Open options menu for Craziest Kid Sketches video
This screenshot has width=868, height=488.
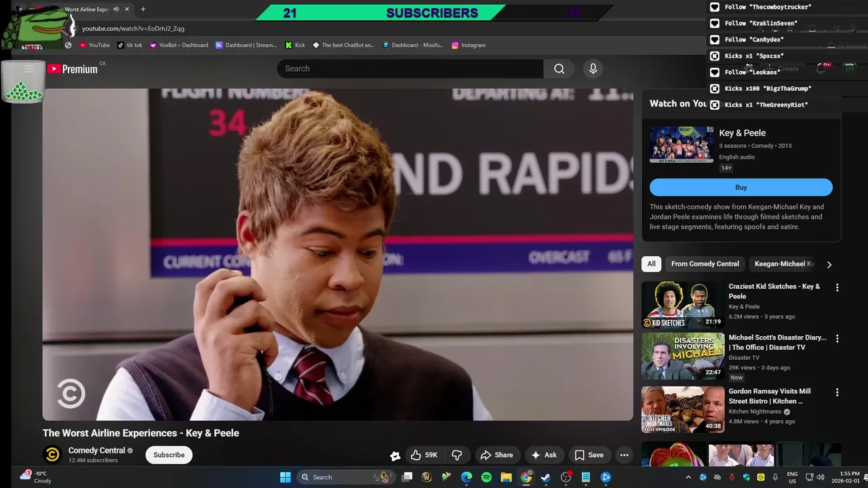[837, 287]
